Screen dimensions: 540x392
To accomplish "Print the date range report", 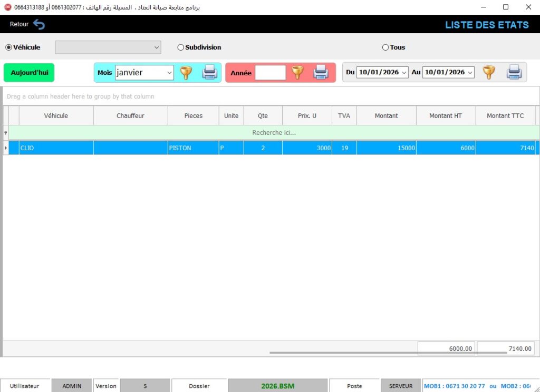I will point(514,73).
